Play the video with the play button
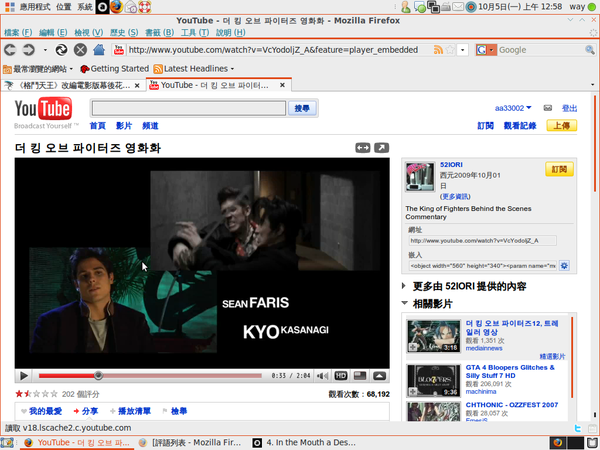600x450 pixels. point(24,376)
